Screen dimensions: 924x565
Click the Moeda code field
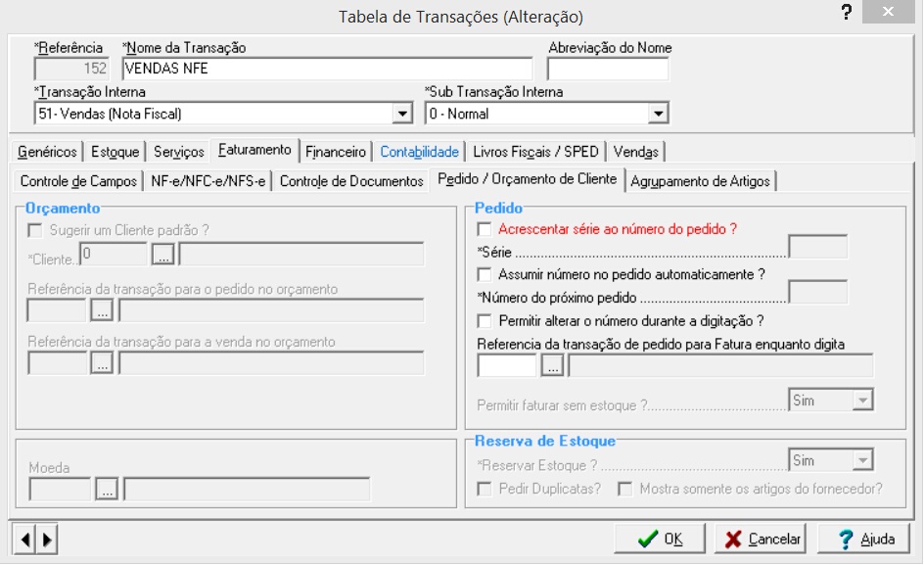point(60,489)
